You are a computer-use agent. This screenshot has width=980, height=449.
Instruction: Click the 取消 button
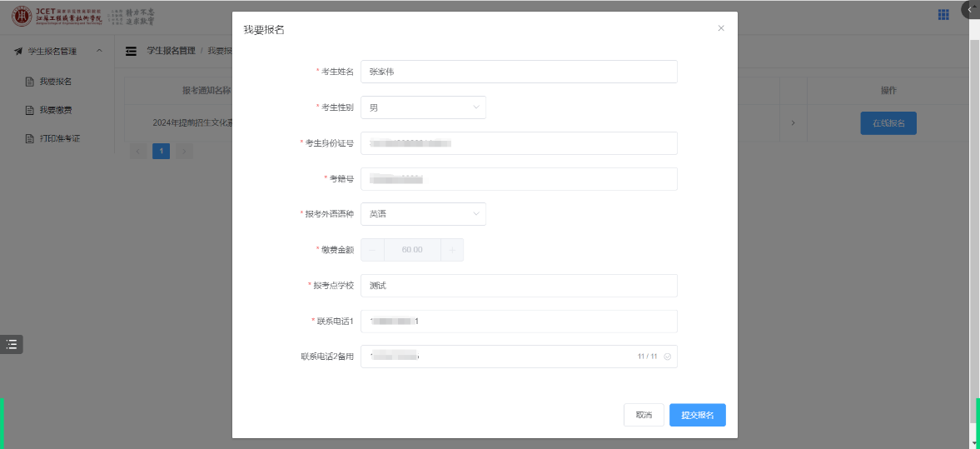(x=644, y=415)
